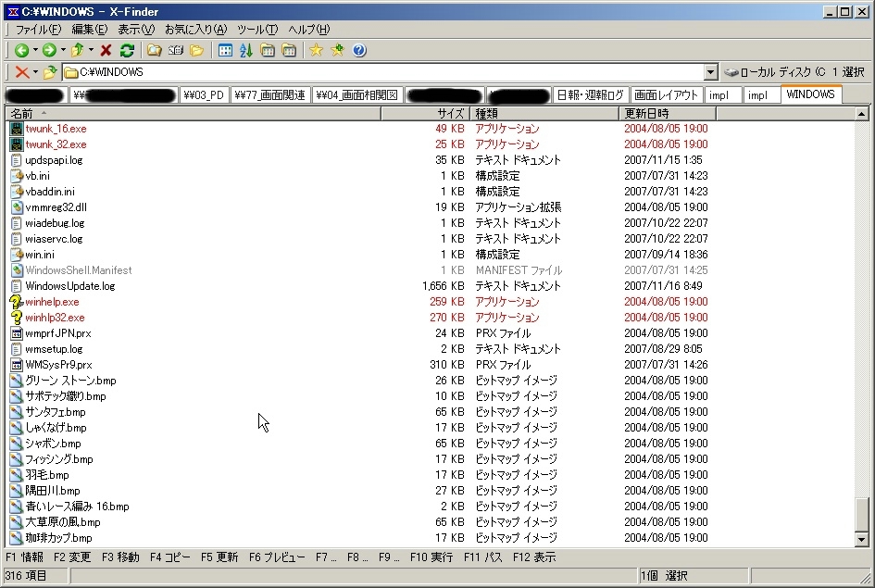Switch to the 画面レイアウト tab
Viewport: 875px width, 588px height.
(x=667, y=95)
